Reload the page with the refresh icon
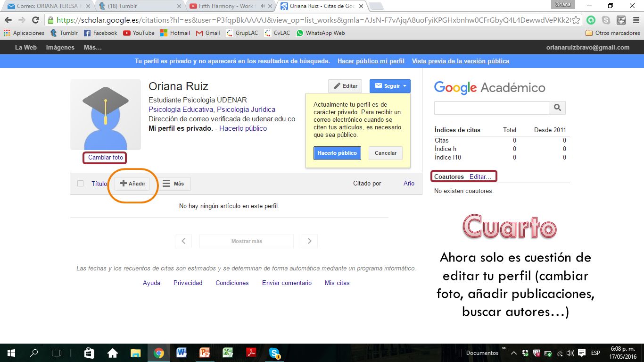 click(35, 20)
